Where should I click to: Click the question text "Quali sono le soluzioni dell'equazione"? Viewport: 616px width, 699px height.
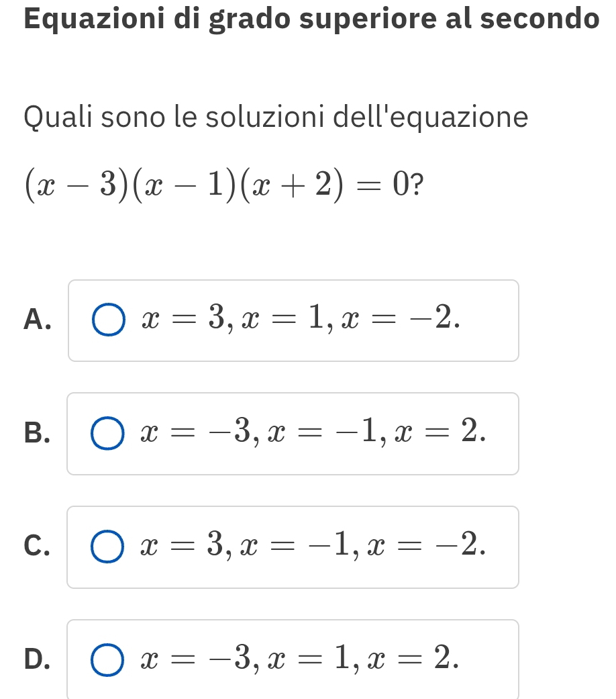tap(276, 118)
